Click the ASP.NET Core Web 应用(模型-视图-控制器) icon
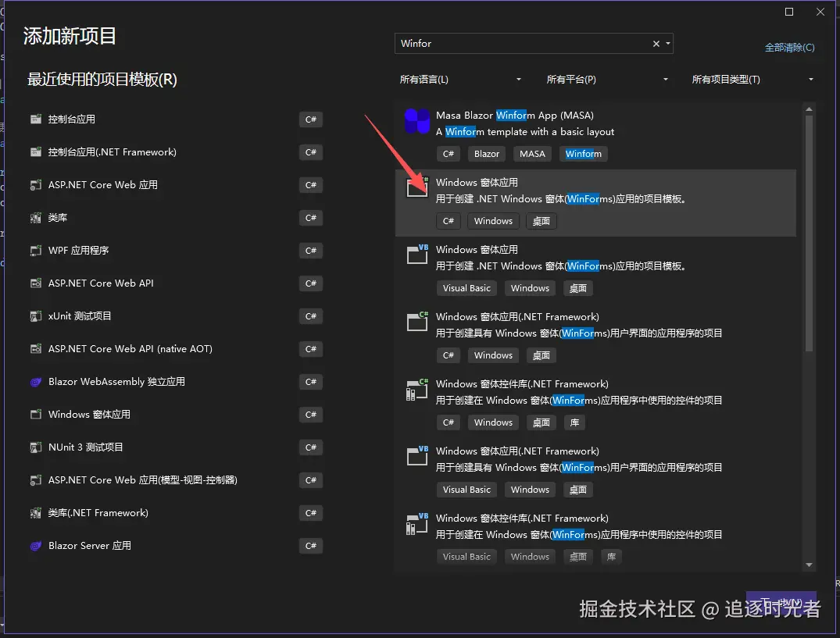840x638 pixels. pos(36,480)
